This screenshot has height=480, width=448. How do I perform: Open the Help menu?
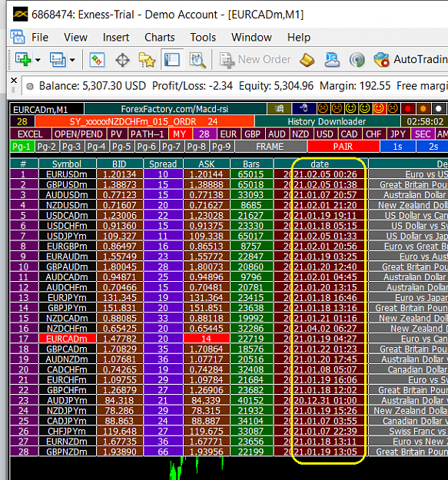tap(299, 38)
